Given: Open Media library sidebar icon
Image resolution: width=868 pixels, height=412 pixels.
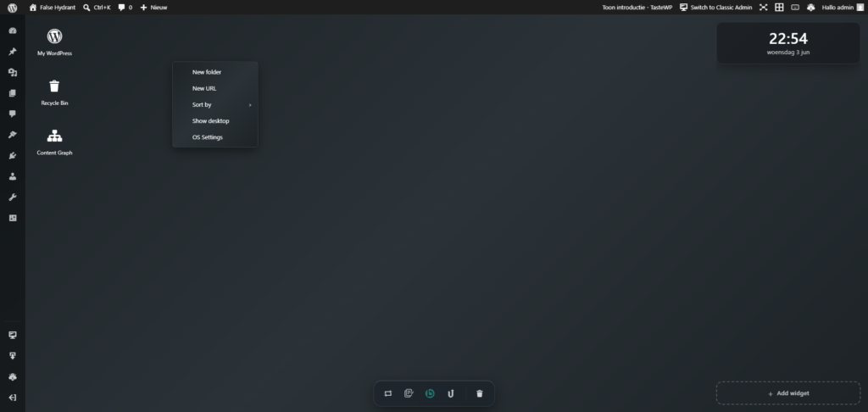Looking at the screenshot, I should coord(13,73).
